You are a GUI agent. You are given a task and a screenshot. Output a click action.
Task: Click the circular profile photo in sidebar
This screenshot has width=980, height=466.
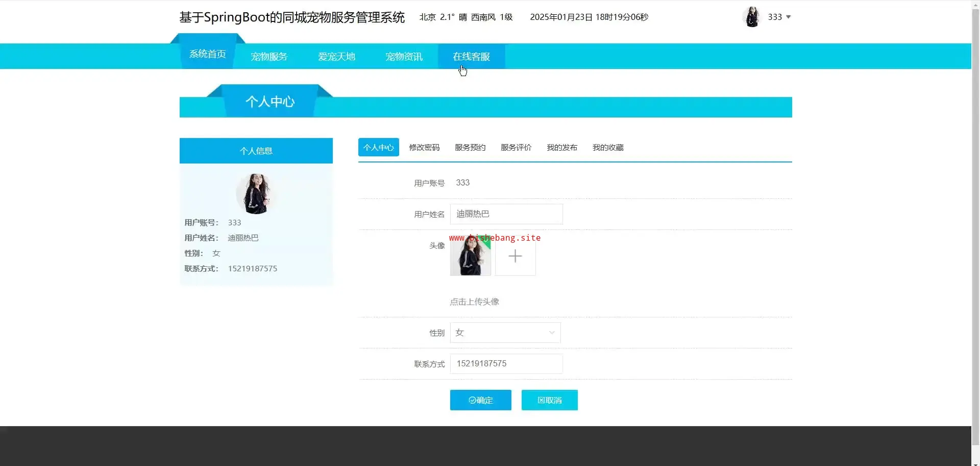point(256,194)
